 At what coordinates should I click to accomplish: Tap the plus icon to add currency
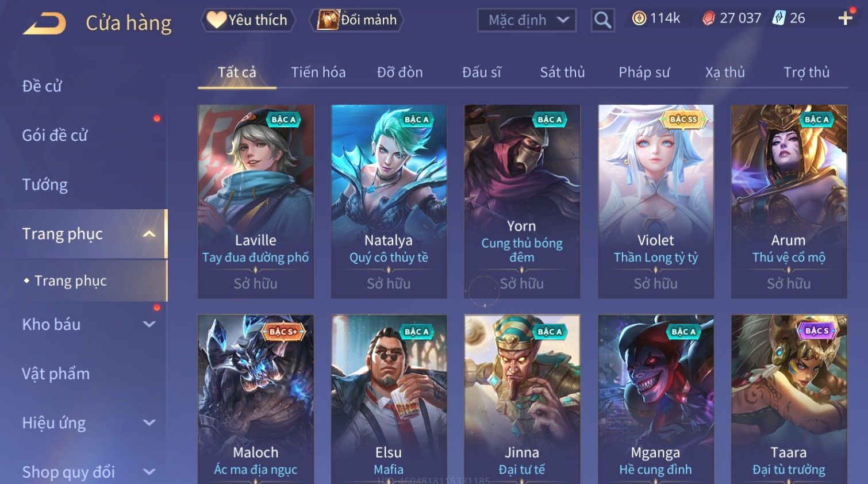coord(845,18)
